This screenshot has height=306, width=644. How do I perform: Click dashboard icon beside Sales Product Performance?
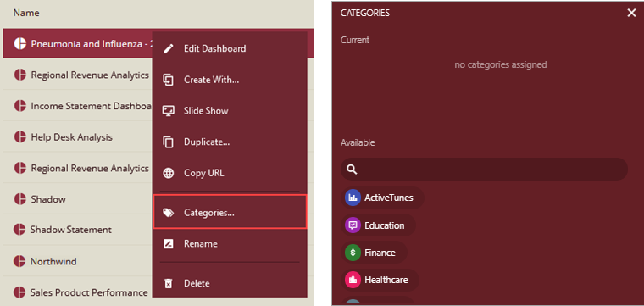pyautogui.click(x=19, y=292)
